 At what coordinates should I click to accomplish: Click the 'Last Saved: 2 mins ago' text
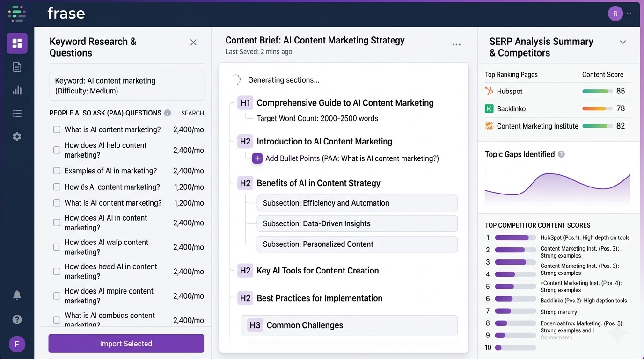[x=259, y=52]
